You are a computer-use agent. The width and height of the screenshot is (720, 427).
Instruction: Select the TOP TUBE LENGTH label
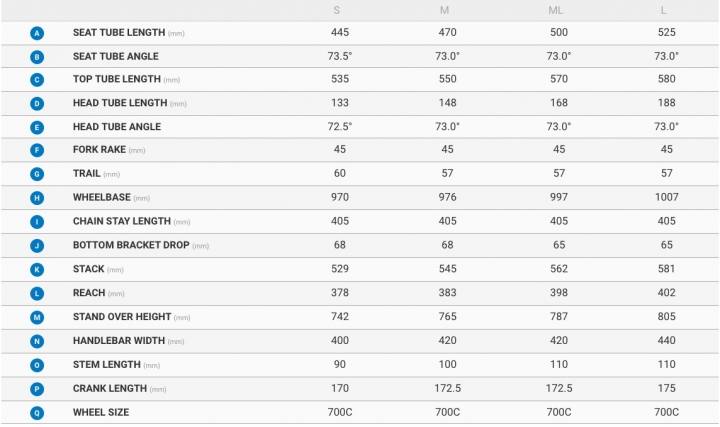coord(117,79)
